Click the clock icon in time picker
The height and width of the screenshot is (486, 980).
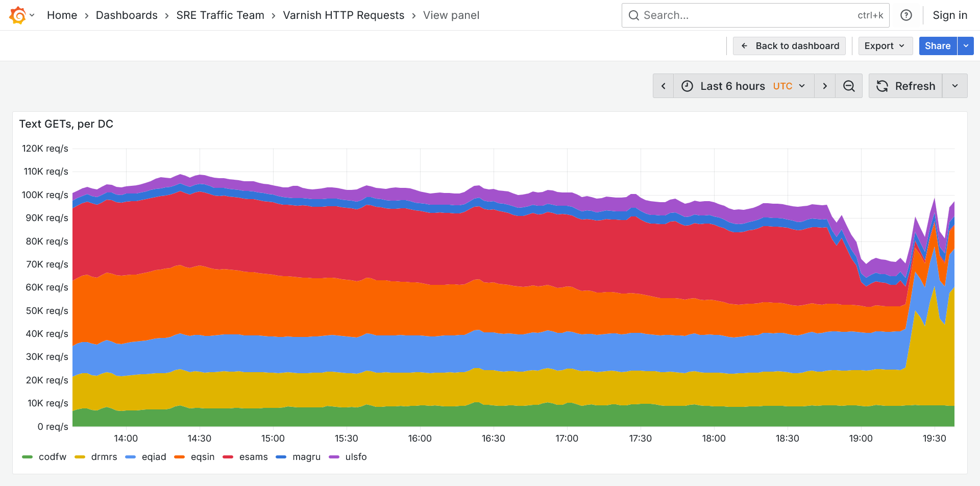[x=688, y=86]
